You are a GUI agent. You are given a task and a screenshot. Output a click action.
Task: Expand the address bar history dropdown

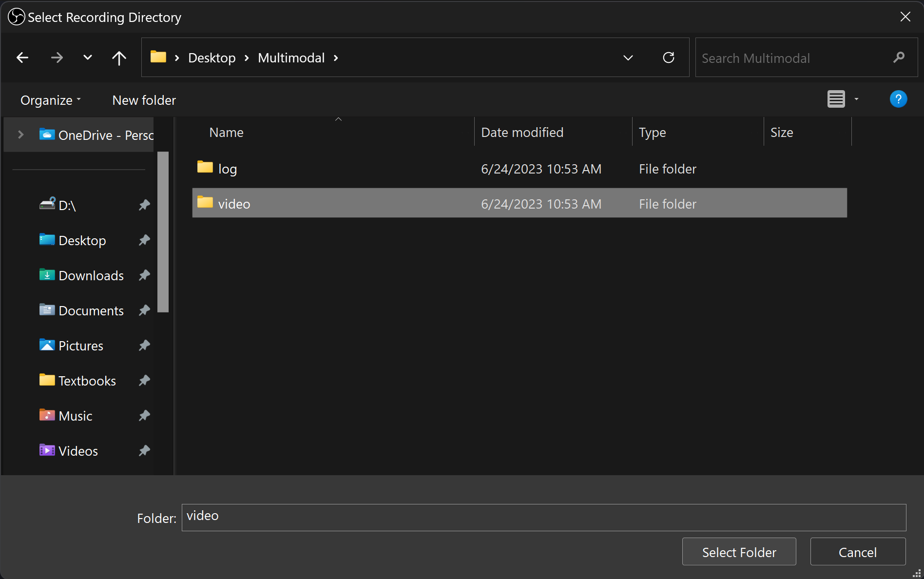tap(628, 58)
